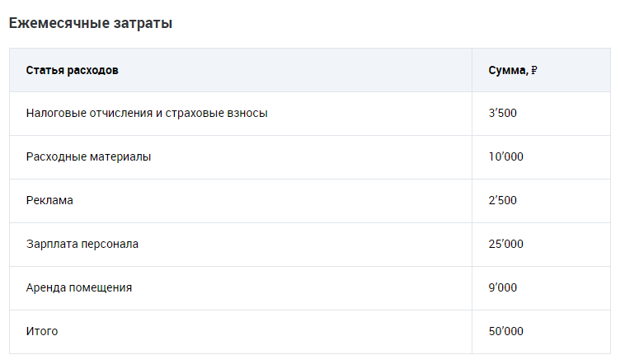This screenshot has width=625, height=364.
Task: Click the 'Реклама' expense row label
Action: coord(49,200)
